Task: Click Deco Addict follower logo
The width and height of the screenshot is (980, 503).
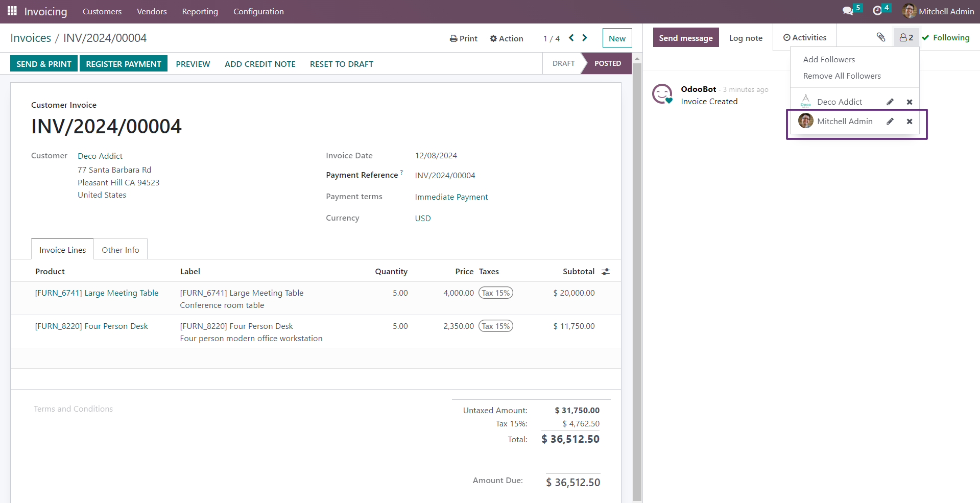Action: 806,101
